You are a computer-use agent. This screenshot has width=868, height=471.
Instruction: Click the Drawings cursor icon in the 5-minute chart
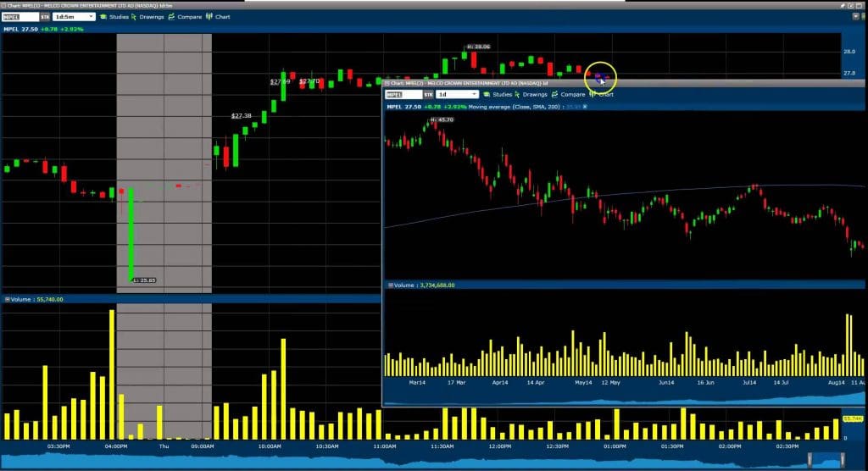tap(134, 17)
